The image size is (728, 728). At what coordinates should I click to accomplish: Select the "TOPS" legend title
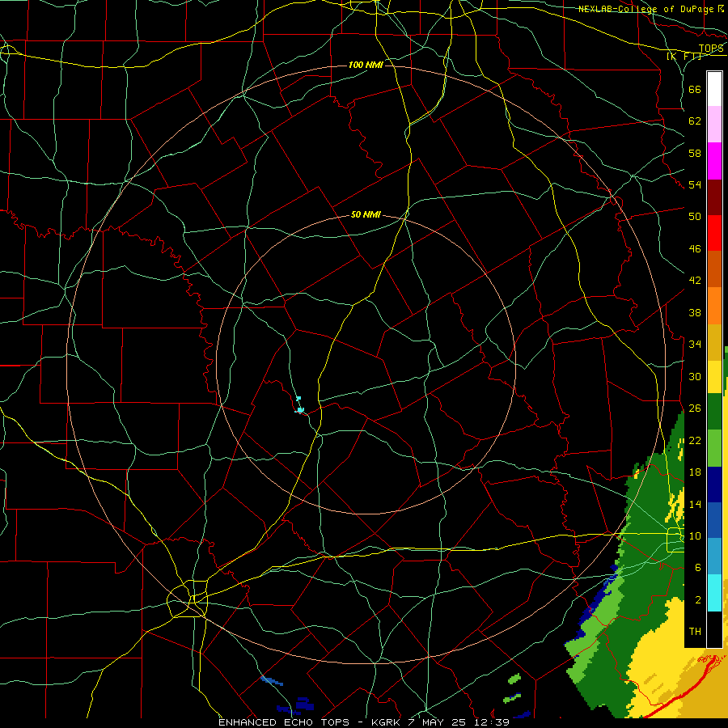point(711,49)
